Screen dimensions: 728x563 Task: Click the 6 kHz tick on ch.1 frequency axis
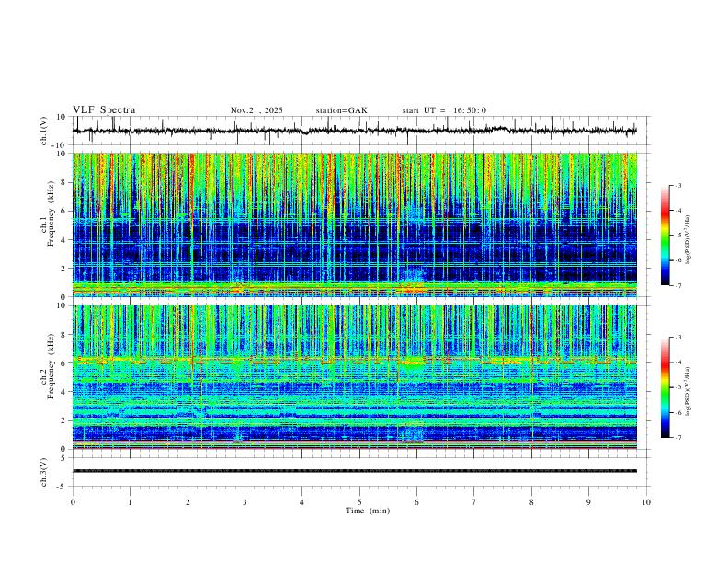coord(63,211)
